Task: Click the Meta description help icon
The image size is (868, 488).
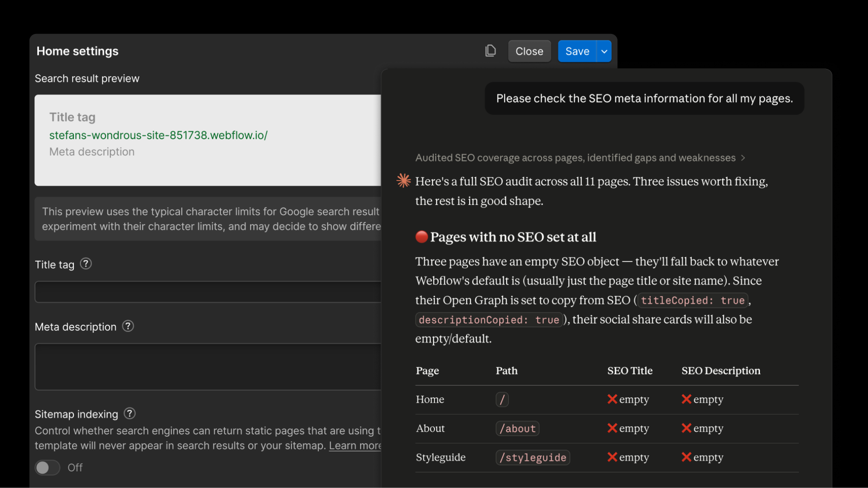Action: [128, 326]
